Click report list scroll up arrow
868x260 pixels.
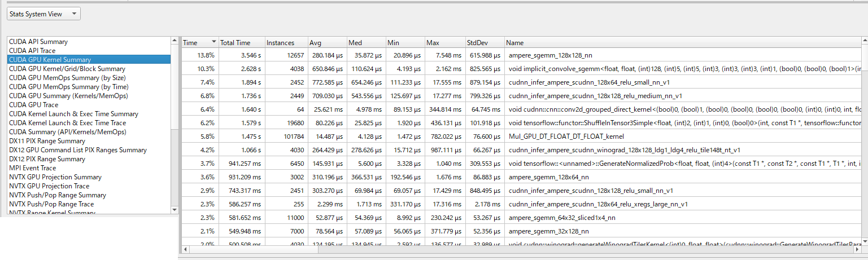pyautogui.click(x=175, y=41)
